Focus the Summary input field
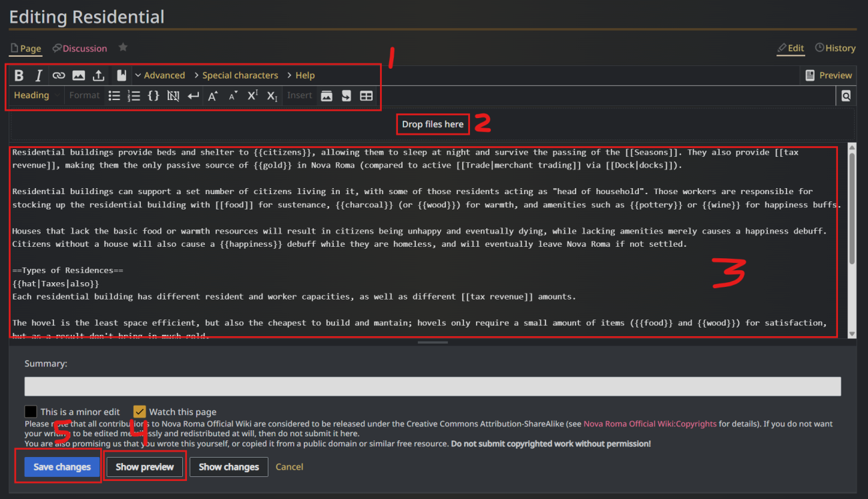 (x=433, y=386)
